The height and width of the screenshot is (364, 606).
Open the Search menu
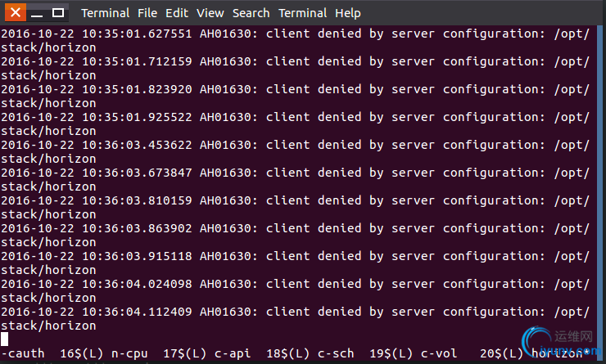pos(251,13)
